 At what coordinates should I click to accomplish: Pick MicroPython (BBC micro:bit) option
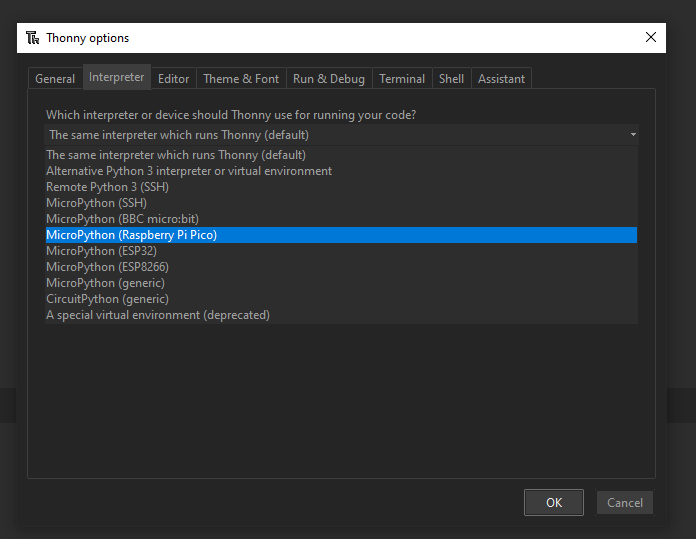point(341,219)
